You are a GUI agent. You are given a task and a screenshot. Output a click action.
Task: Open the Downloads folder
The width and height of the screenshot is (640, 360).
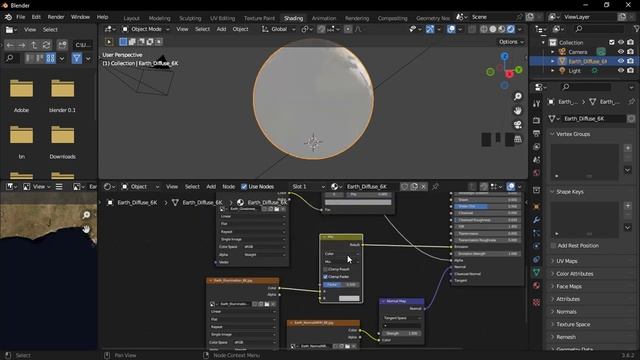[x=62, y=142]
